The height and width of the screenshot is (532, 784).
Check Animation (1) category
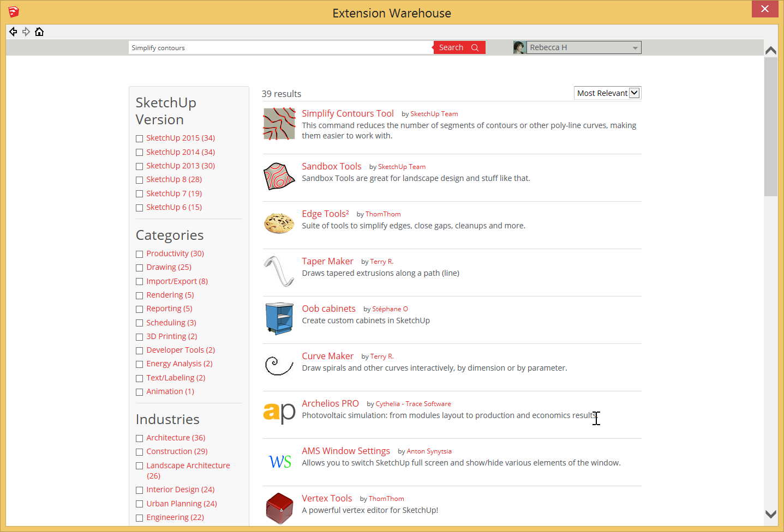coord(140,392)
